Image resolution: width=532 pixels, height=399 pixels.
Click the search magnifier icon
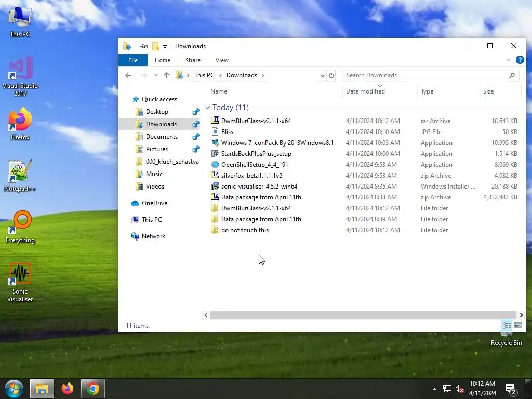click(512, 75)
